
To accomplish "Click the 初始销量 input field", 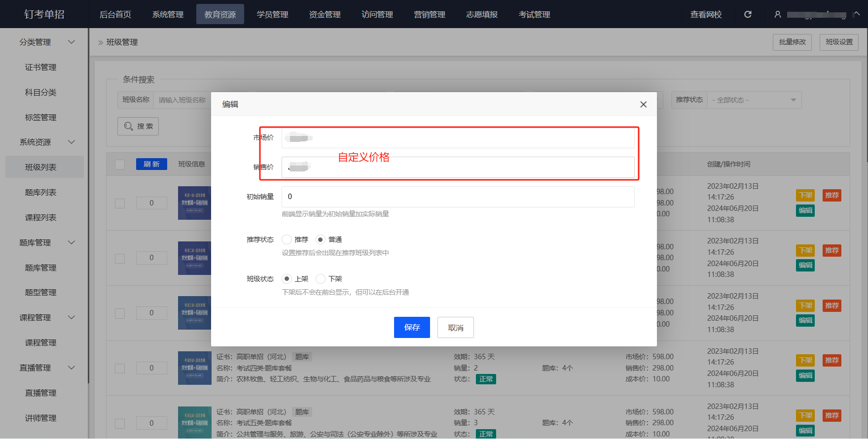I will click(458, 197).
